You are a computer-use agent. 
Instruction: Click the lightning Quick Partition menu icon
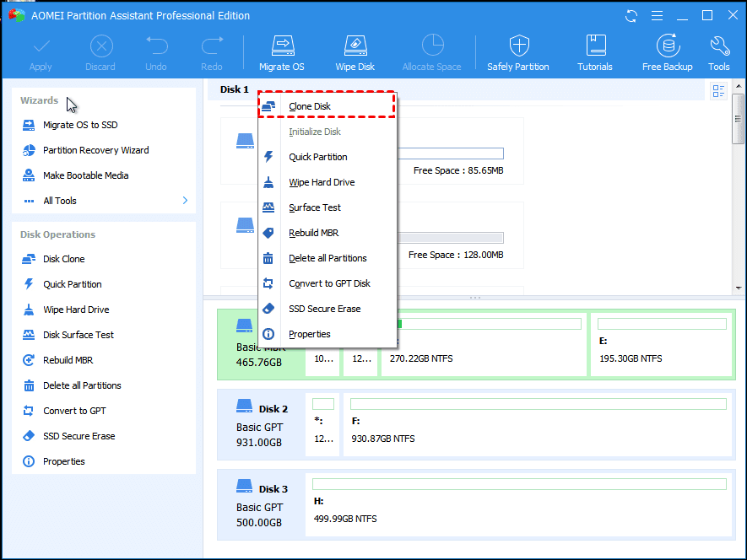tap(268, 157)
